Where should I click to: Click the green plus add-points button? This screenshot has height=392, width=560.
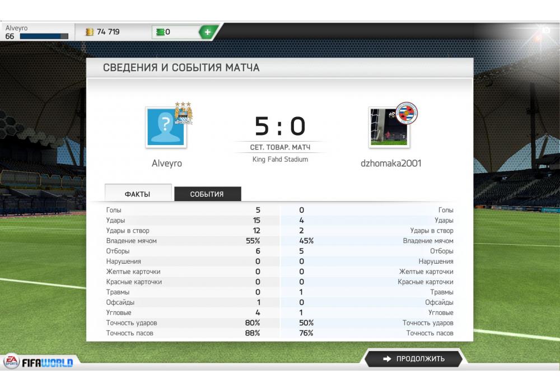tap(207, 32)
